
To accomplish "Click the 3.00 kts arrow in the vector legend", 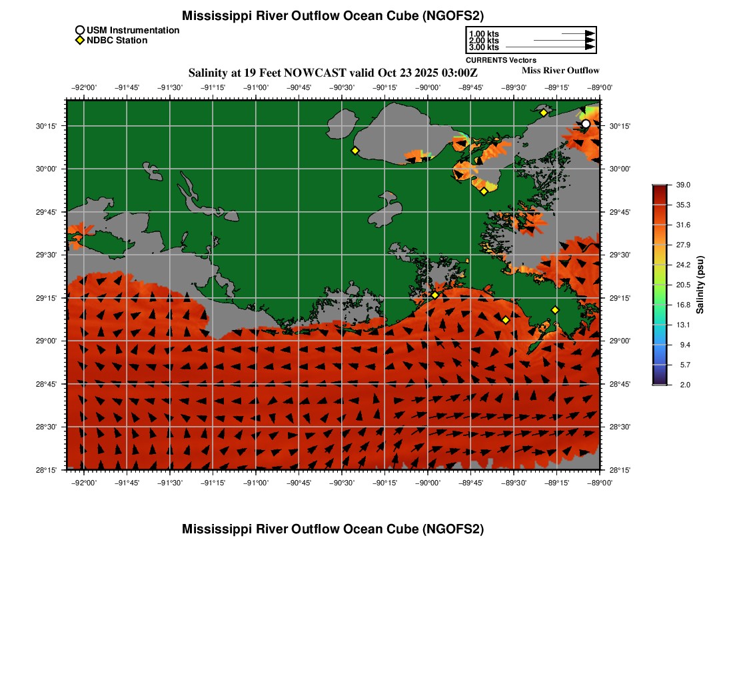I will [550, 47].
